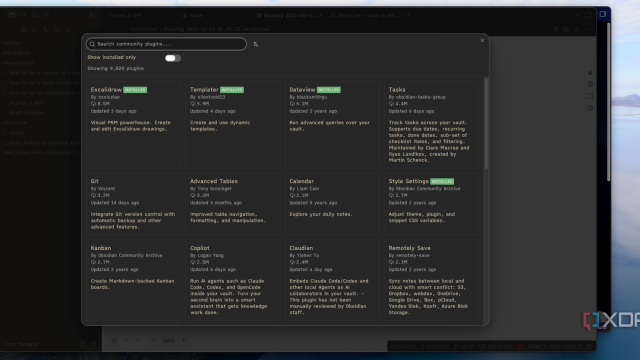The height and width of the screenshot is (360, 640).
Task: Click the download icon on Tasks card
Action: [x=391, y=104]
